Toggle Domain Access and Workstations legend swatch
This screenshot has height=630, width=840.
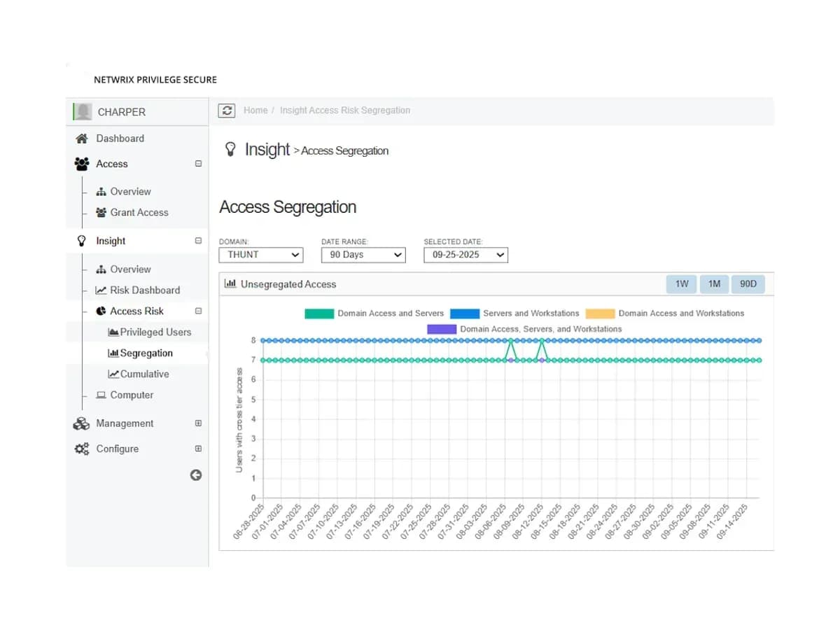click(600, 314)
